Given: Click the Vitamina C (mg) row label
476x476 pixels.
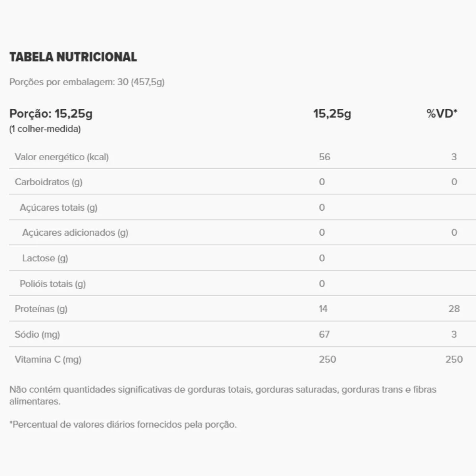Looking at the screenshot, I should point(48,360).
